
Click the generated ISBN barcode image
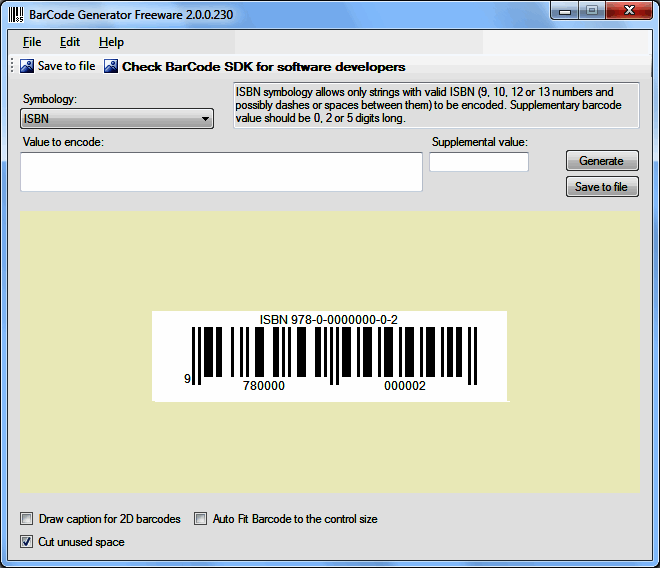click(x=330, y=356)
